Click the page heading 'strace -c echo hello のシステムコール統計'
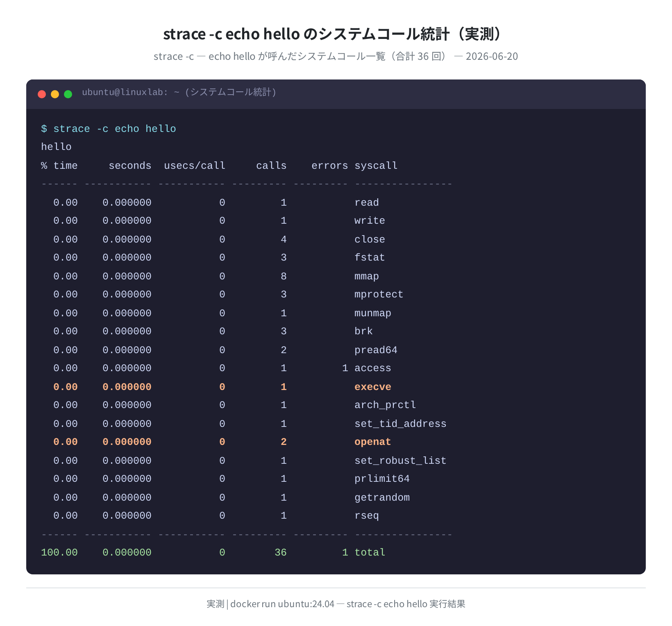This screenshot has width=672, height=626. [306, 34]
